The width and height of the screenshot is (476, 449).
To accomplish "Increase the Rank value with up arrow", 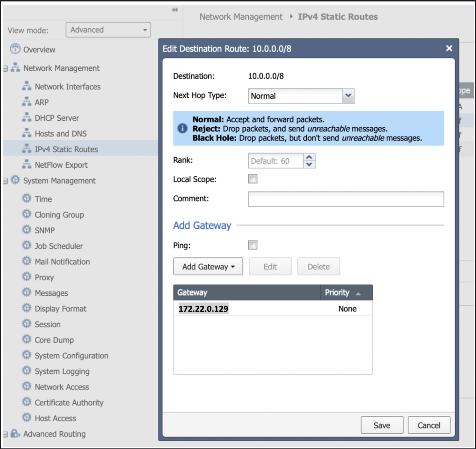I will click(x=309, y=157).
